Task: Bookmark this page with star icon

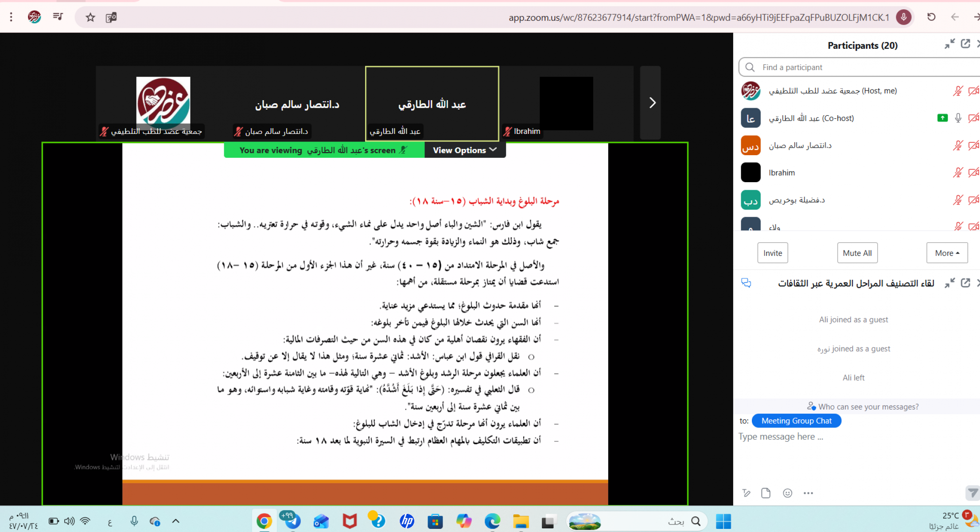Action: [x=90, y=17]
